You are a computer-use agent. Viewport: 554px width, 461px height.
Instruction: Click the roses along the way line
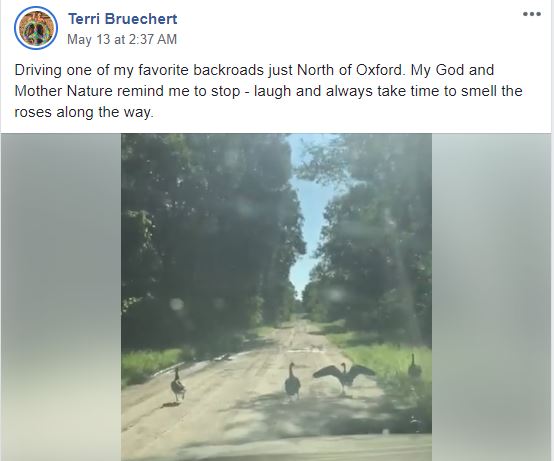[84, 112]
